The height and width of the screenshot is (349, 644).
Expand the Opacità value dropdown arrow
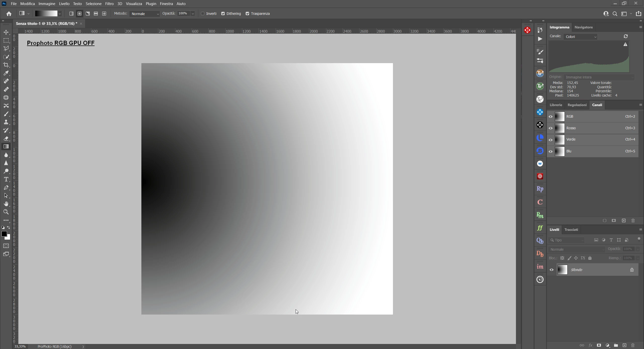coord(193,14)
